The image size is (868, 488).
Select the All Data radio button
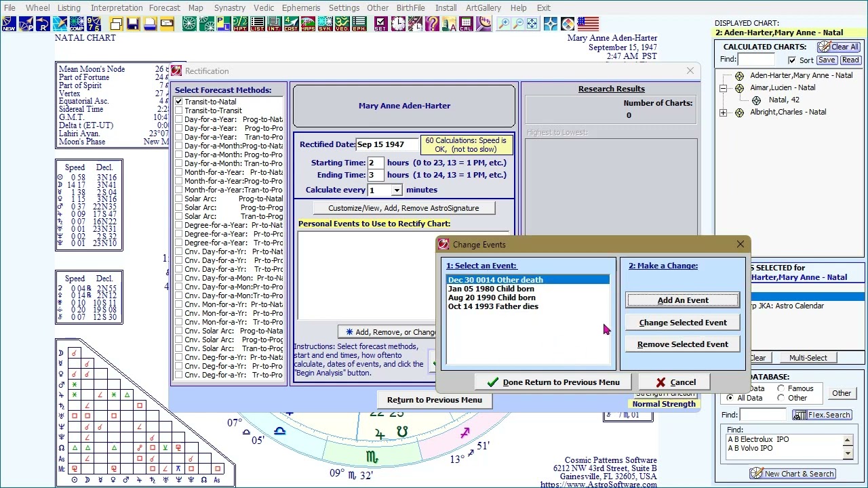[x=730, y=398]
